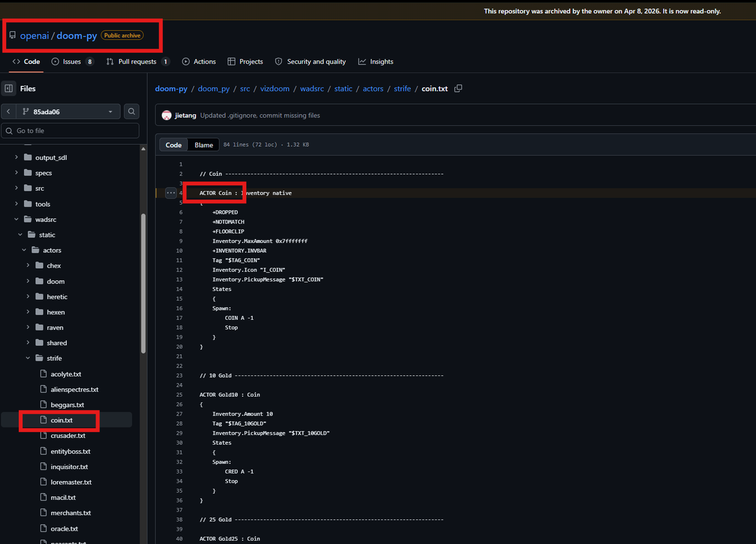
Task: Expand the hexen folder
Action: (x=28, y=312)
